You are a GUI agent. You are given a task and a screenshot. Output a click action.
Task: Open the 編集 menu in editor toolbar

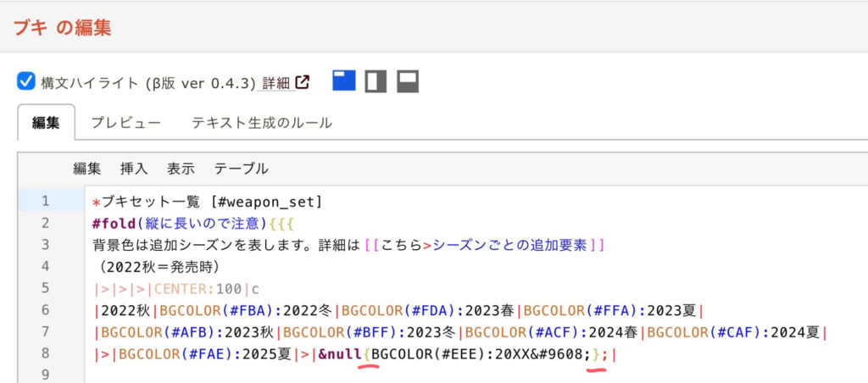(86, 169)
